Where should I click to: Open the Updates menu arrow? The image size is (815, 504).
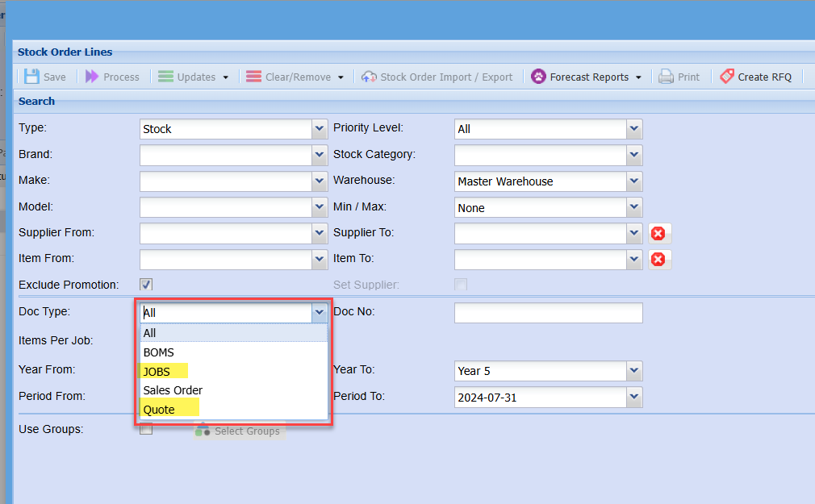226,77
